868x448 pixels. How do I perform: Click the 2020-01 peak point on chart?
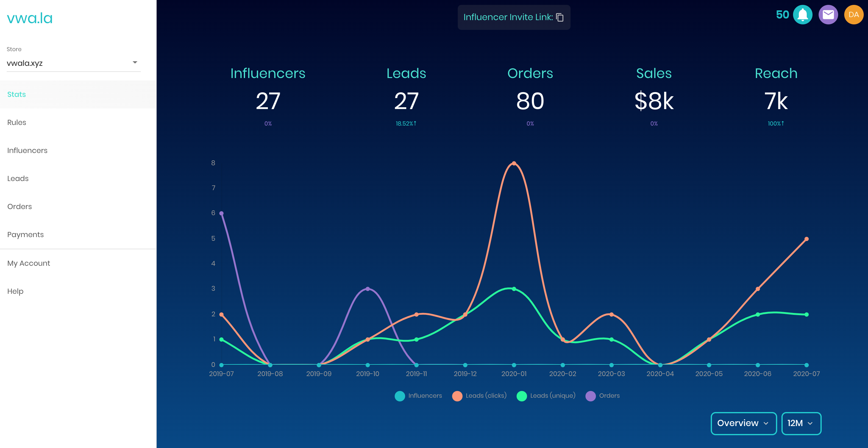(x=514, y=163)
